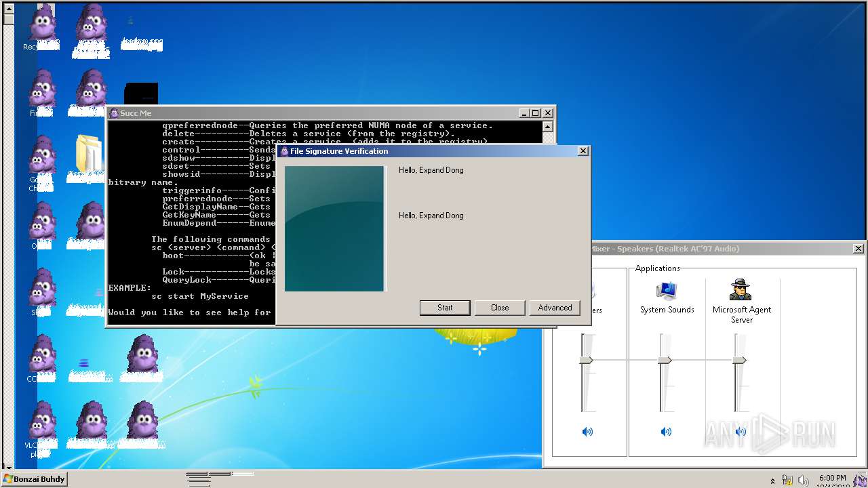Image resolution: width=868 pixels, height=488 pixels.
Task: Maximize the Succ Me console window
Action: pyautogui.click(x=535, y=113)
